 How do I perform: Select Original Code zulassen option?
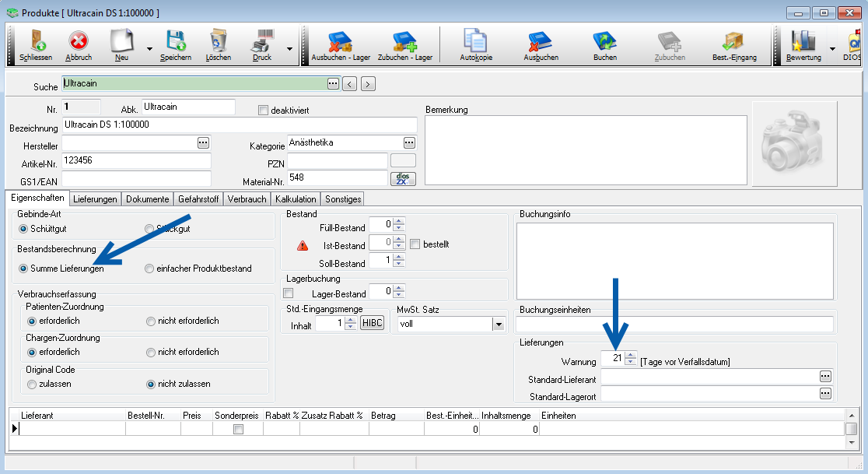[x=32, y=384]
